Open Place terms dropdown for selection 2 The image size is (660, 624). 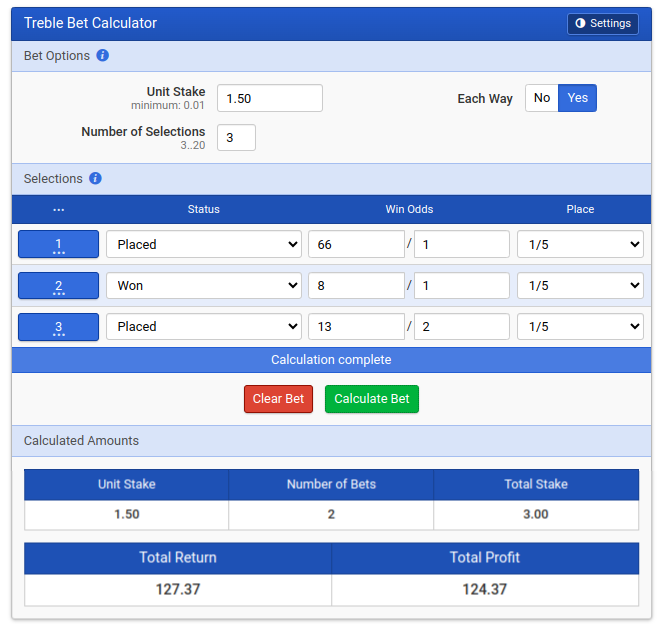[x=580, y=285]
